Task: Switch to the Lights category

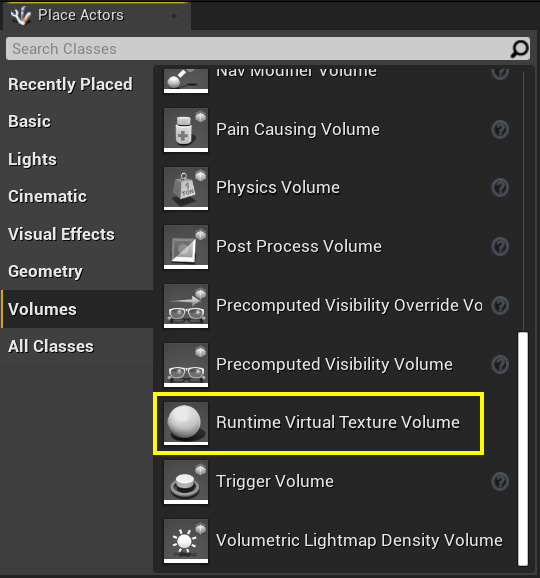Action: pos(77,159)
